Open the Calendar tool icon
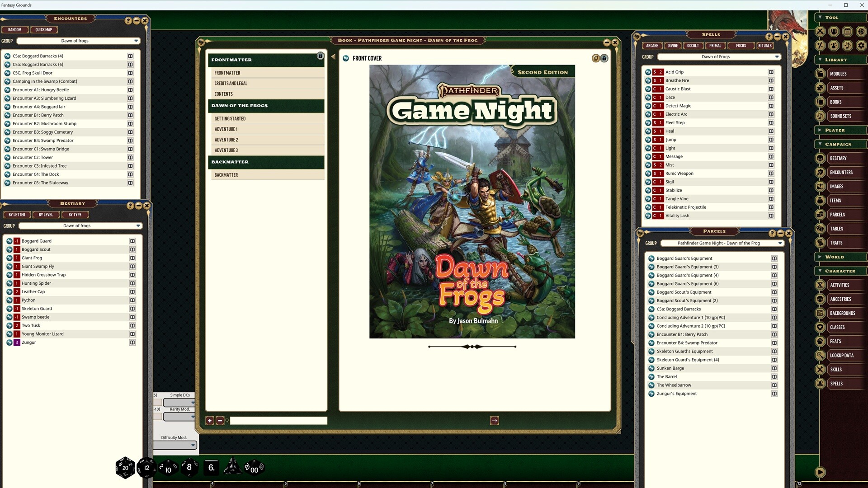Screen dimensions: 868x488 (848, 32)
